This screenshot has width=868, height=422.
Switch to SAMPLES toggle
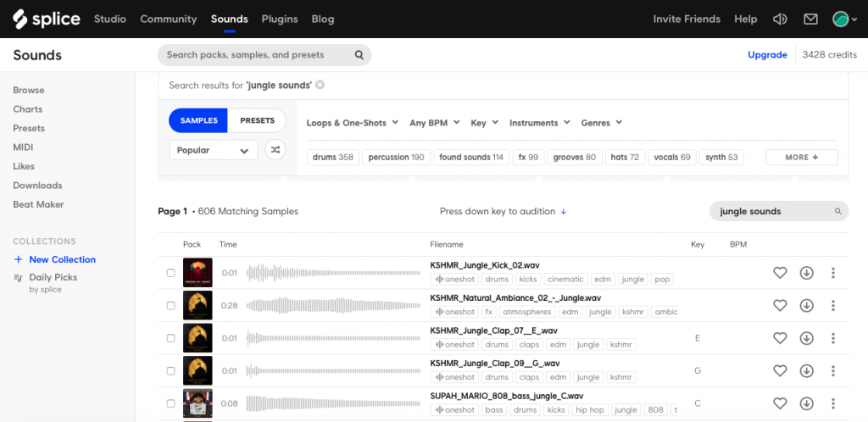point(198,120)
